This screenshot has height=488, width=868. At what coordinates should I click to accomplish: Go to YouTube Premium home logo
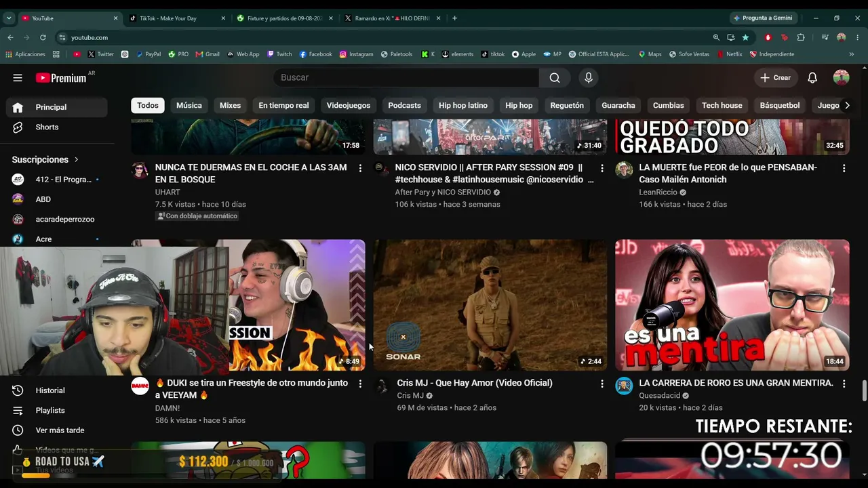click(61, 78)
